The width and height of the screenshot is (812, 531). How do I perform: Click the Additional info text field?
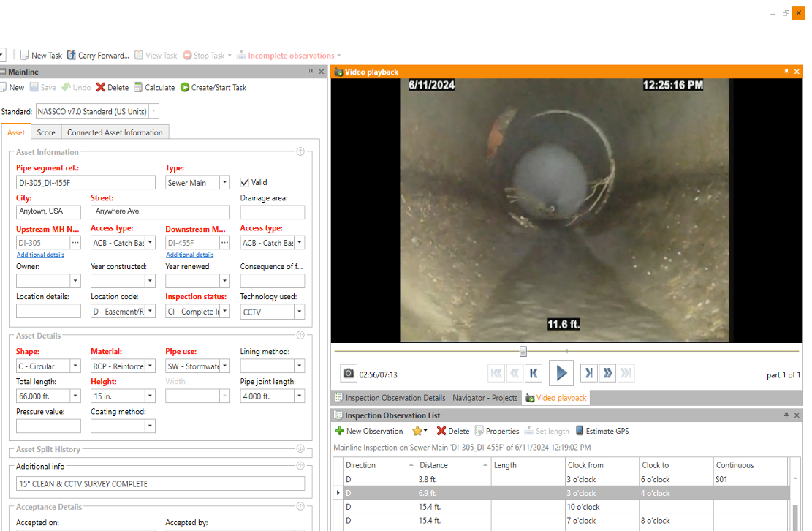click(x=160, y=483)
